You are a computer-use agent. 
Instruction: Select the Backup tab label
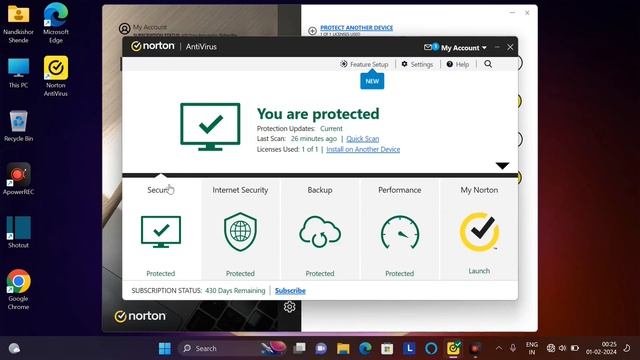[x=320, y=190]
